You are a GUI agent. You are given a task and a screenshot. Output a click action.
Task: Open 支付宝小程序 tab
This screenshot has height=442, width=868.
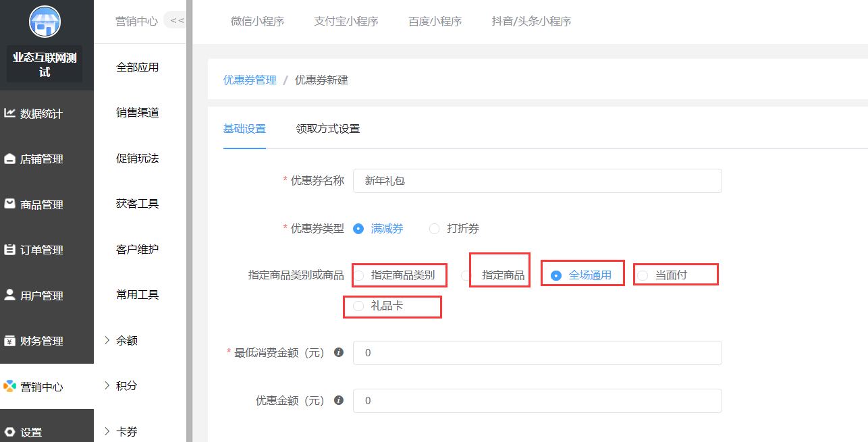tap(346, 21)
